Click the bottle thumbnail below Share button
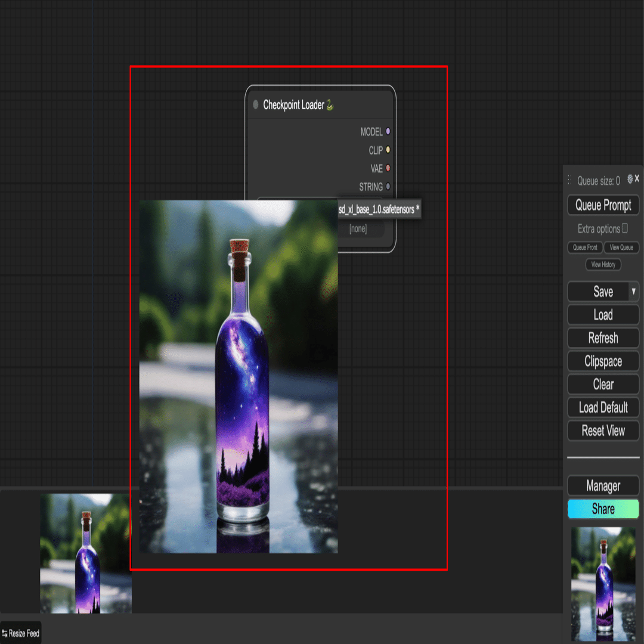644x644 pixels. pyautogui.click(x=603, y=584)
